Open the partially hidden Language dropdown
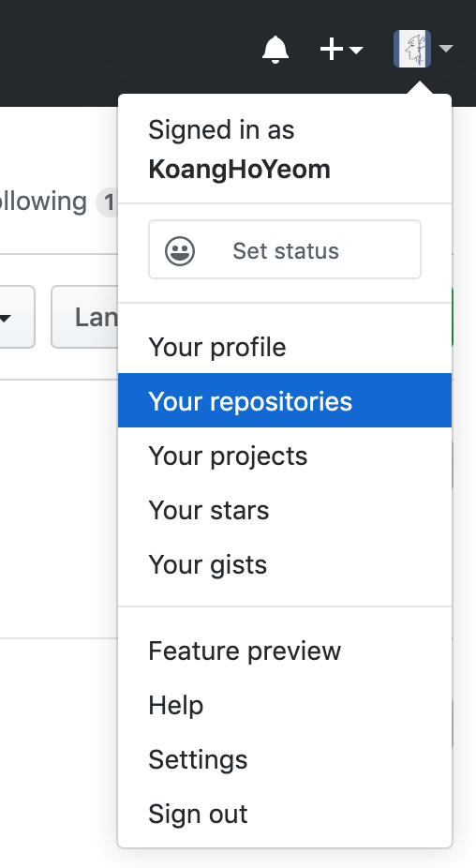476x868 pixels. coord(84,317)
